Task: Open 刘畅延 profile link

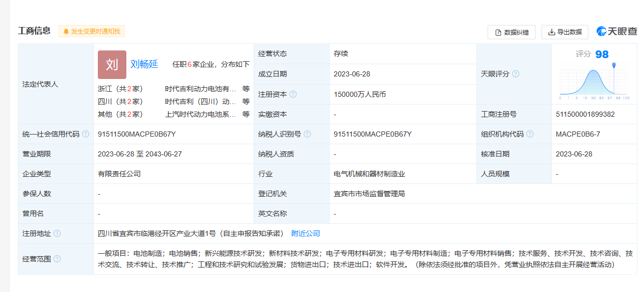Action: [x=144, y=64]
